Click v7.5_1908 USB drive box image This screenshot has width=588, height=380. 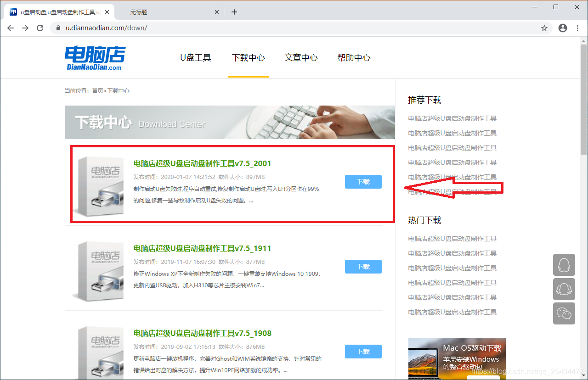(98, 352)
